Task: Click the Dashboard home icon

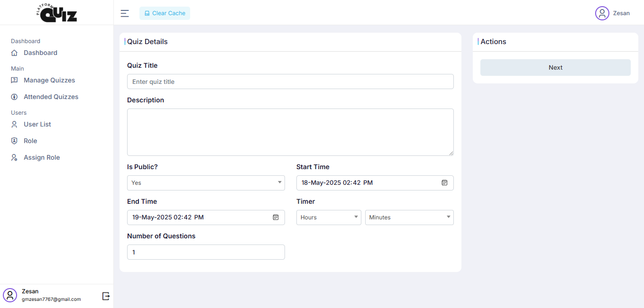Action: click(x=14, y=53)
